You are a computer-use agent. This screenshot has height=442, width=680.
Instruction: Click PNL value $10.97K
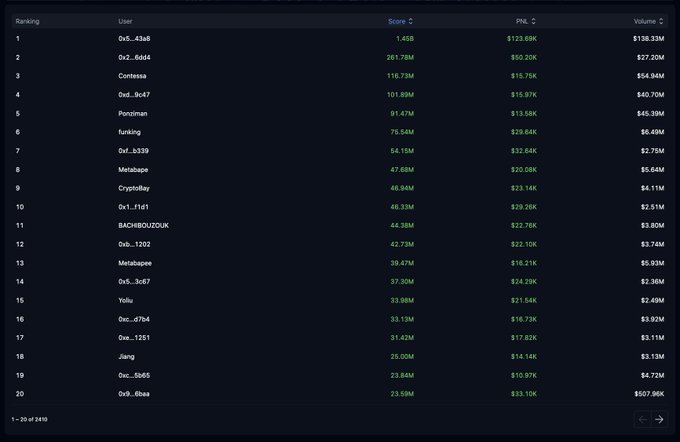click(x=524, y=375)
